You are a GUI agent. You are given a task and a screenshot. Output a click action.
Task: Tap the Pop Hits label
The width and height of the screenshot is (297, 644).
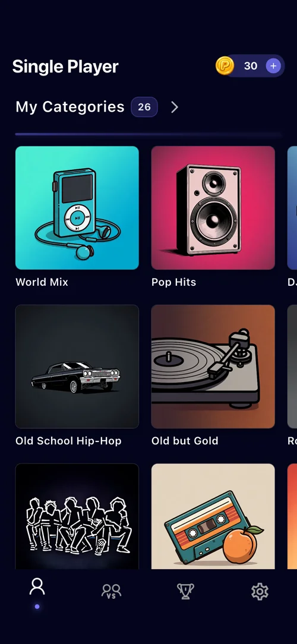coord(174,282)
